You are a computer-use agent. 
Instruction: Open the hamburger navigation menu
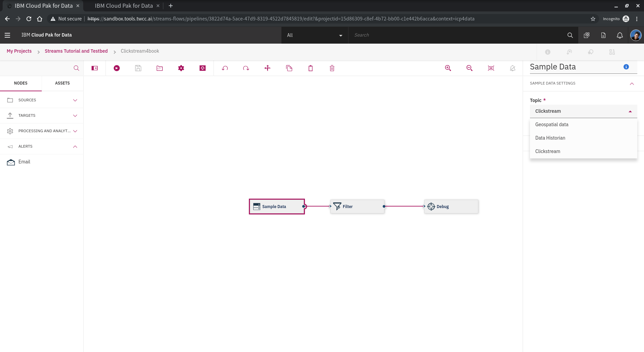(x=7, y=35)
